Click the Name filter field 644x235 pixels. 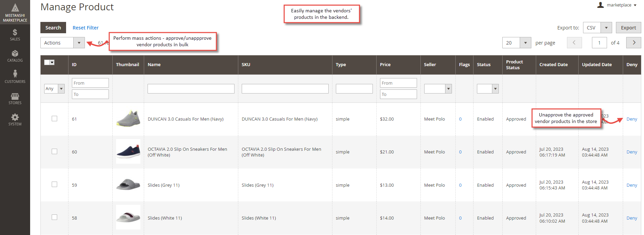pos(191,89)
